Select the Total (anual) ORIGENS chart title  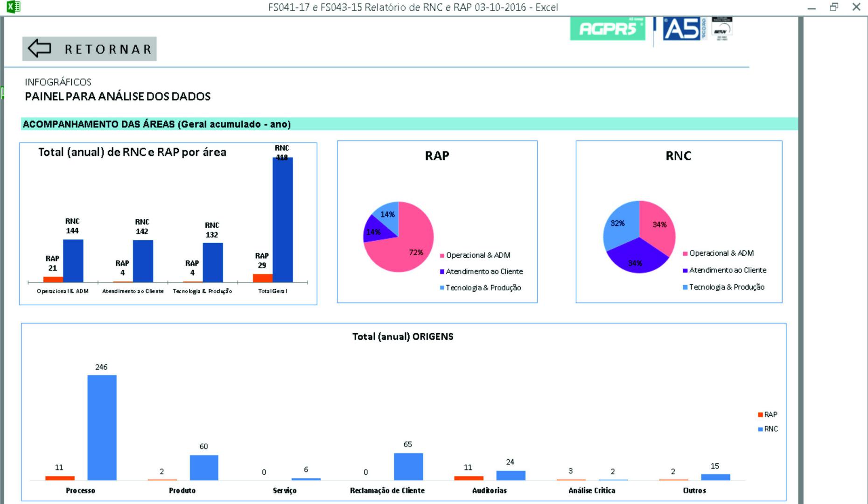[x=403, y=336]
